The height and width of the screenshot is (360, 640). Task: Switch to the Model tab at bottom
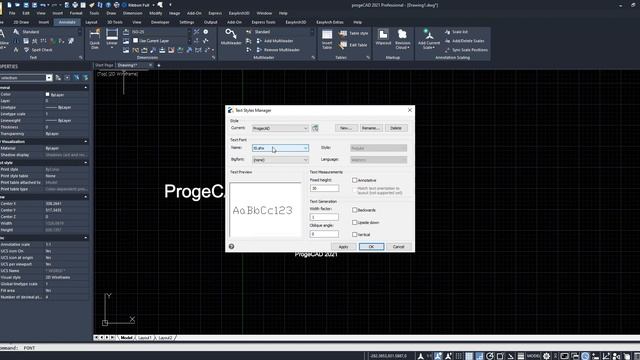pos(127,338)
